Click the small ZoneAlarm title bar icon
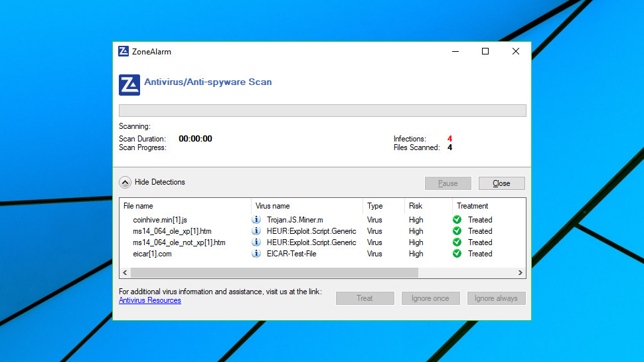644x362 pixels. (123, 51)
